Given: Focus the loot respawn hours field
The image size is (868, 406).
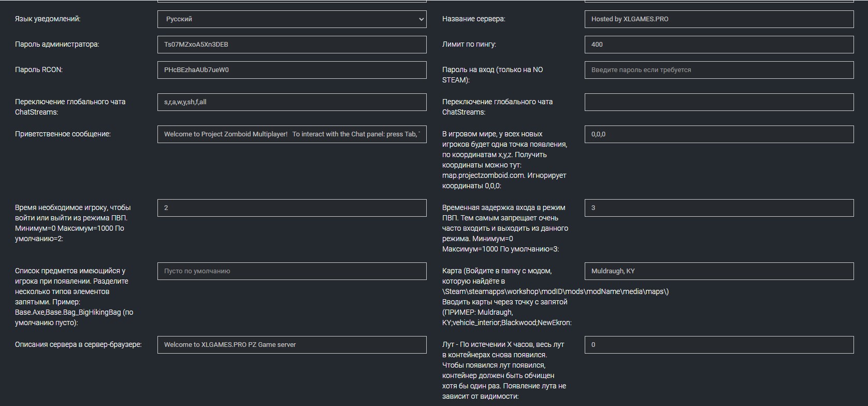Looking at the screenshot, I should click(x=719, y=345).
